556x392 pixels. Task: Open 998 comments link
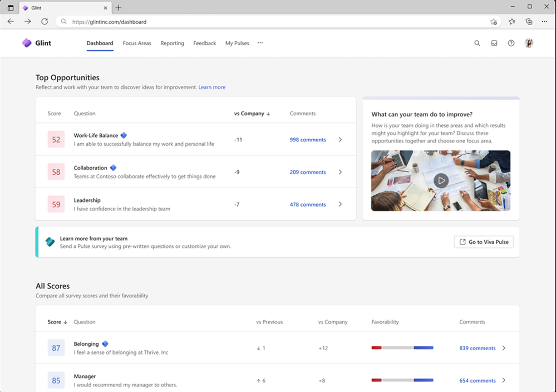[x=307, y=140]
